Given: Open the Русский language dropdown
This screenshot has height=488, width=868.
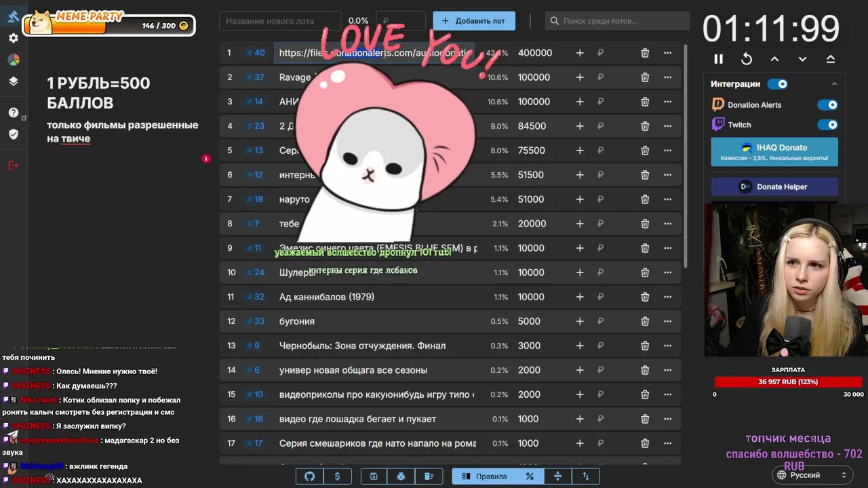Looking at the screenshot, I should pyautogui.click(x=814, y=475).
